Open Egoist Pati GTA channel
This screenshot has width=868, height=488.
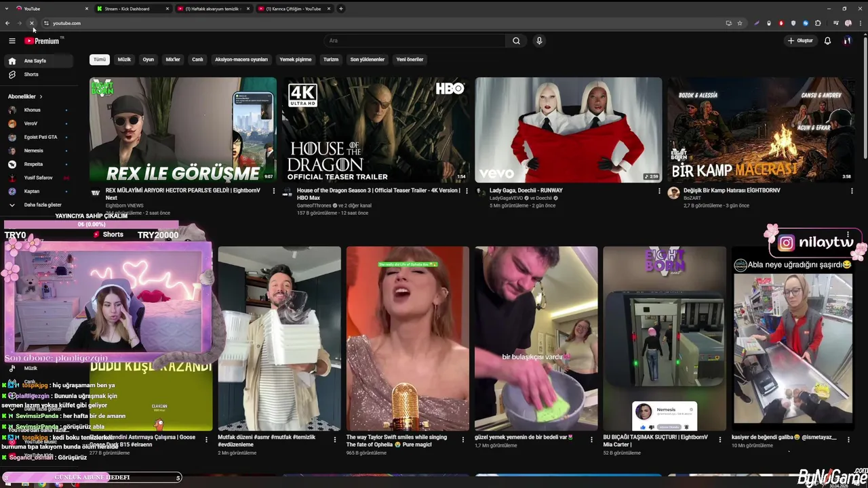(37, 137)
